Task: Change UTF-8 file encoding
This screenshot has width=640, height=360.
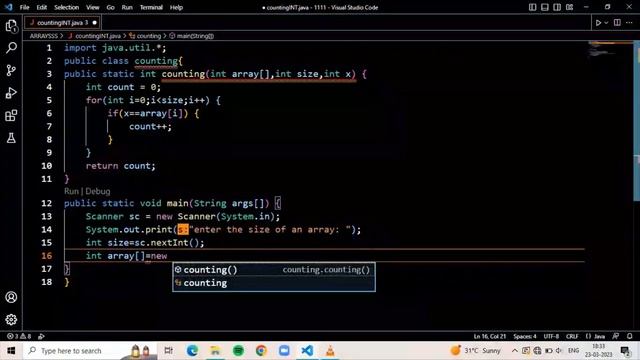Action: [x=551, y=336]
